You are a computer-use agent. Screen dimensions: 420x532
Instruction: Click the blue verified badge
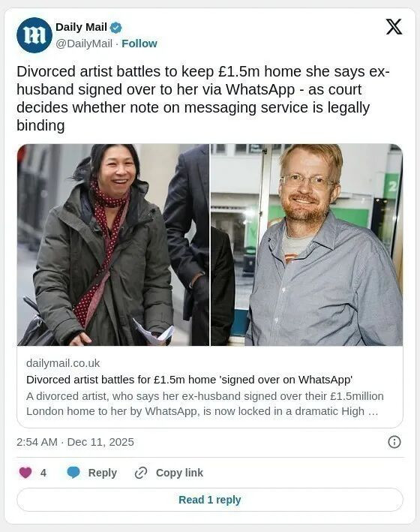tap(116, 28)
